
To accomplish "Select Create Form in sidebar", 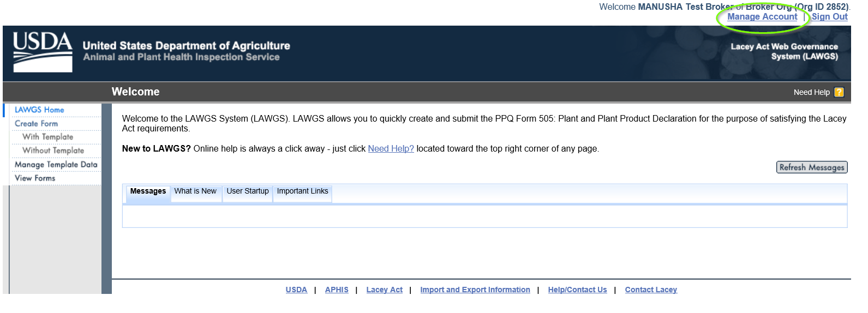I will (x=36, y=124).
